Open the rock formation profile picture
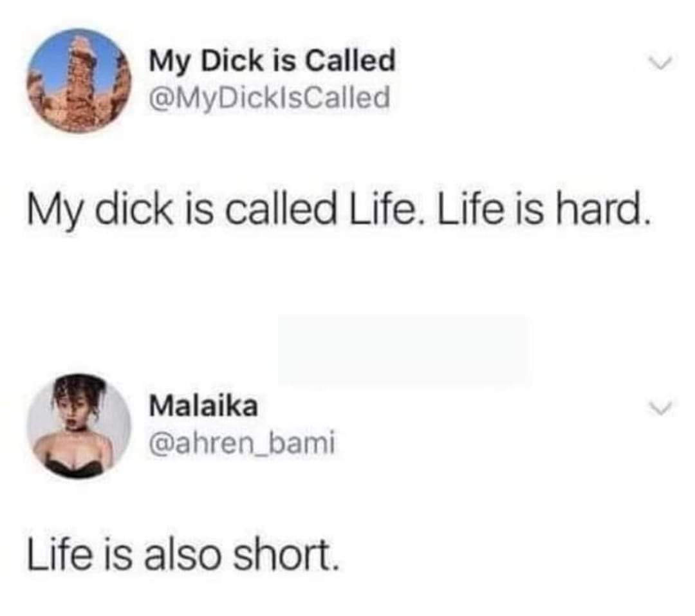The image size is (695, 616). click(x=79, y=80)
